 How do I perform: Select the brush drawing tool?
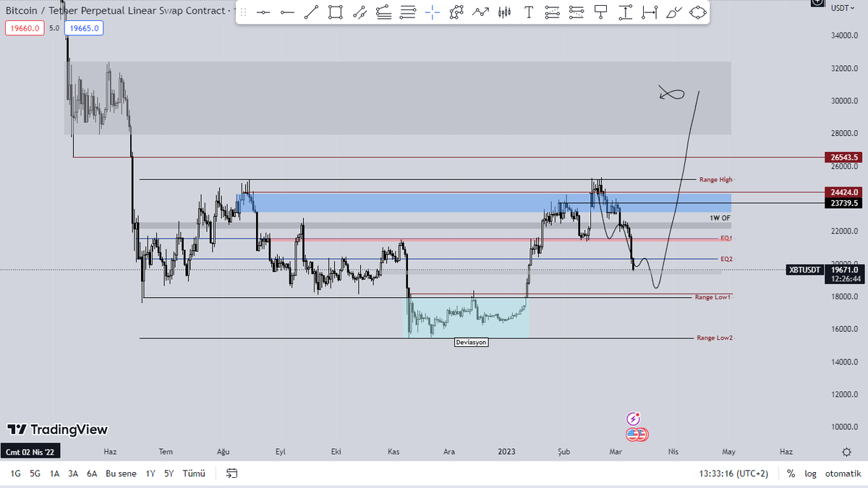(673, 12)
